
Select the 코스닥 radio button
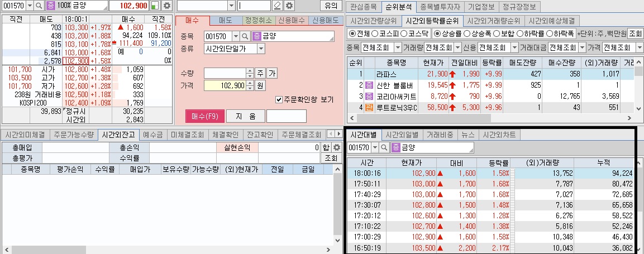(x=404, y=33)
